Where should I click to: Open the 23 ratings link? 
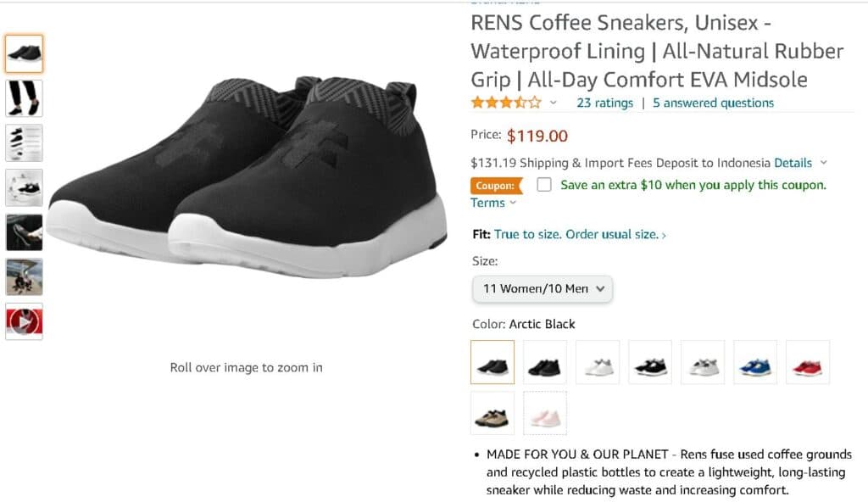click(604, 103)
